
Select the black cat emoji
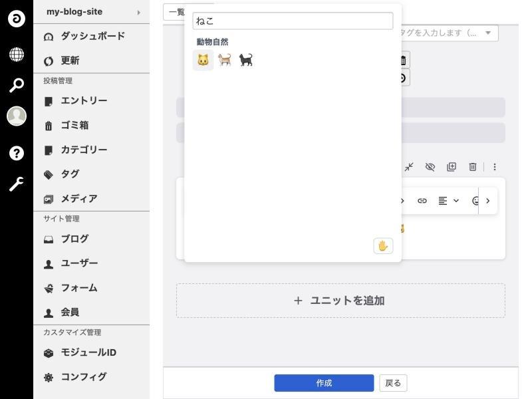point(246,60)
